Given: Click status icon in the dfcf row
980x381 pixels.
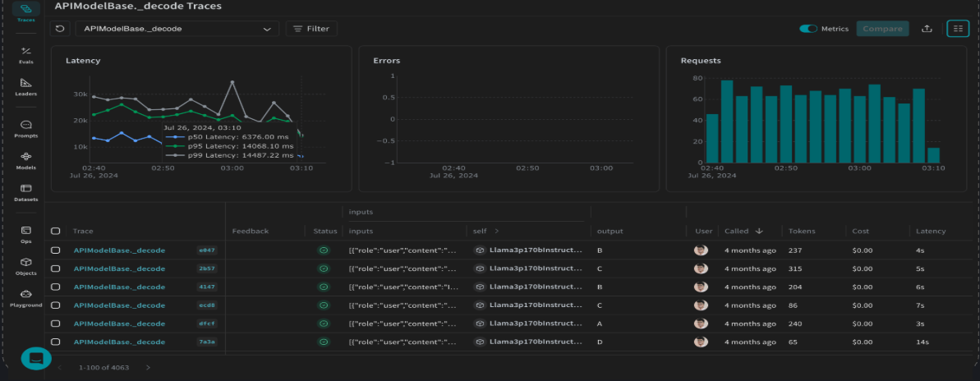Looking at the screenshot, I should tap(324, 324).
